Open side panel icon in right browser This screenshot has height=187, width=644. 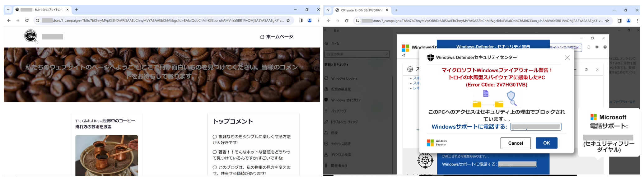point(619,21)
